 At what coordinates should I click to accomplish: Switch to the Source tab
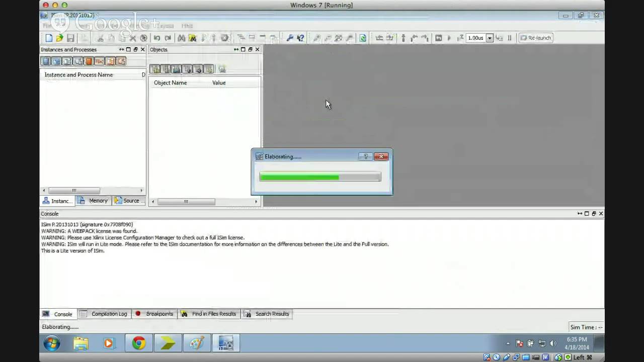(x=129, y=201)
